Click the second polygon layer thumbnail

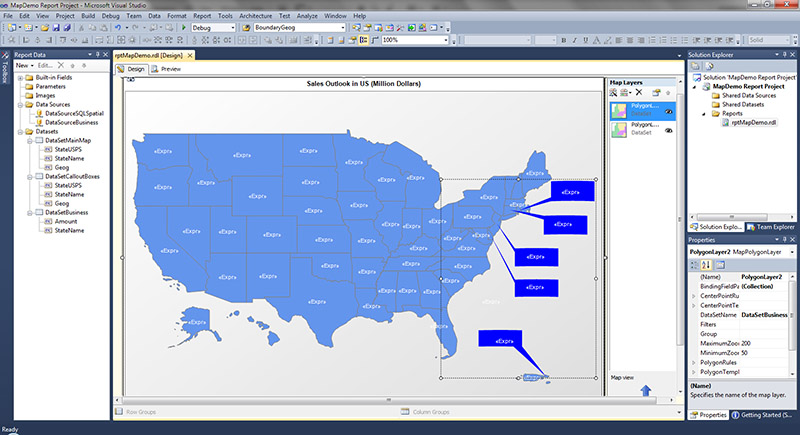pyautogui.click(x=619, y=130)
